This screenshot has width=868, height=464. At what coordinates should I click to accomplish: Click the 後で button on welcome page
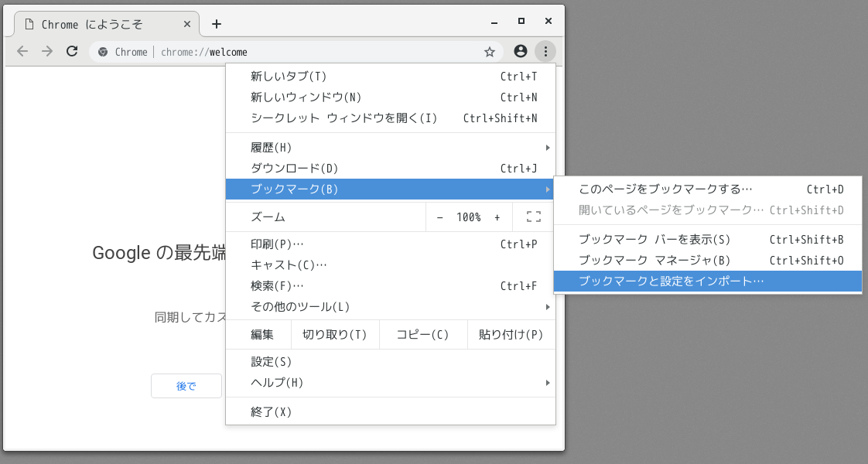point(186,386)
